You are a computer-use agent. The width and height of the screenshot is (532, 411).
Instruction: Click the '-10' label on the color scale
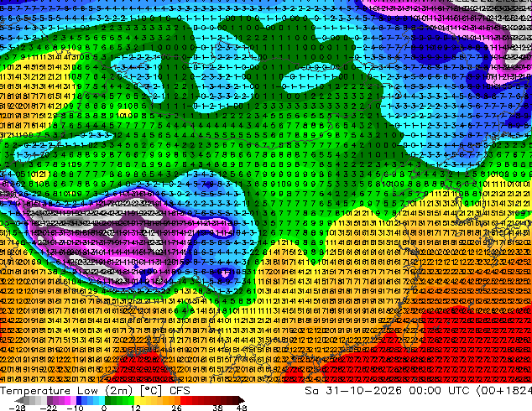coord(75,408)
